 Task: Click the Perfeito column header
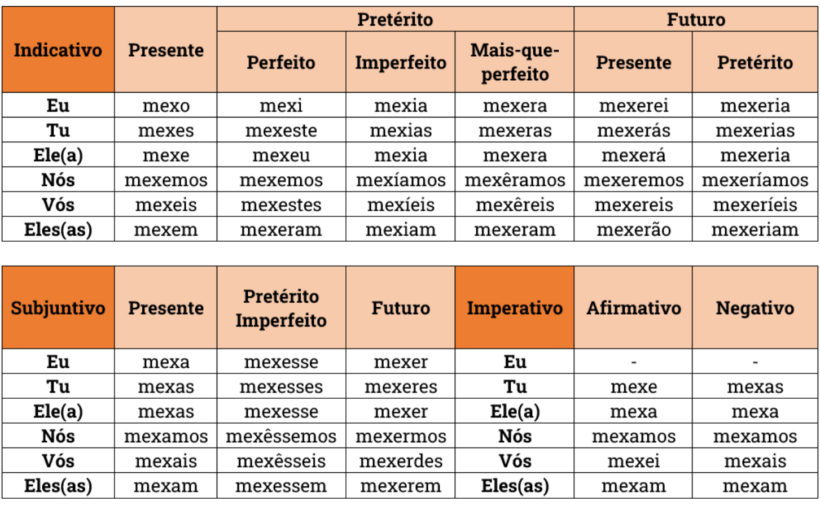tap(281, 62)
